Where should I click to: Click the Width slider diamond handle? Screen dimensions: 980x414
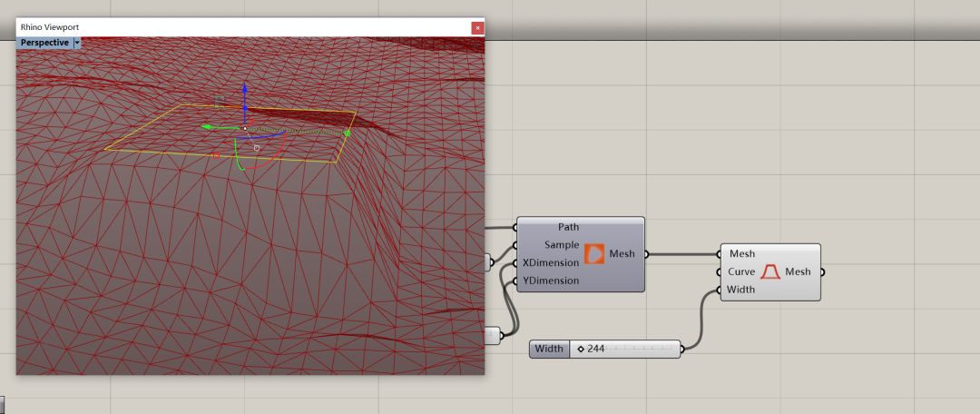point(581,350)
